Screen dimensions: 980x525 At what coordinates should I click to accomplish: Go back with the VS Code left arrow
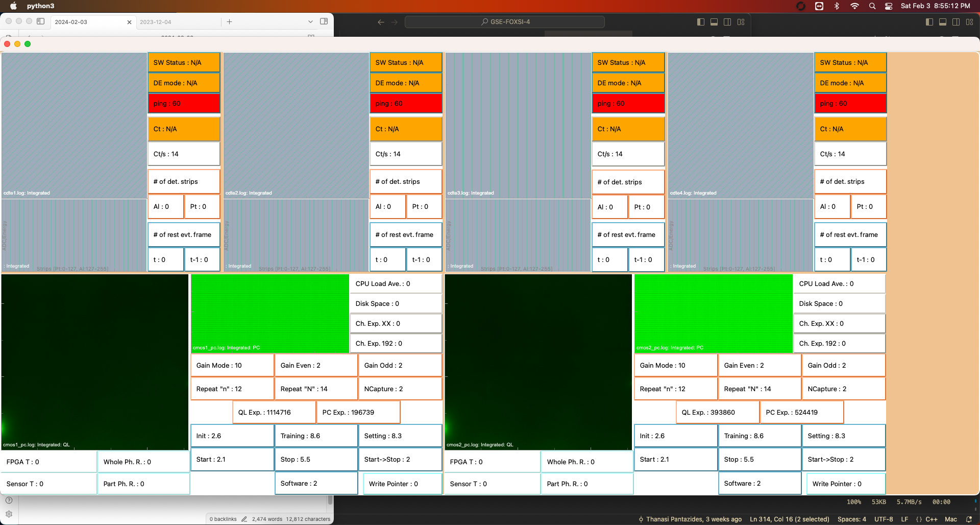coord(381,22)
